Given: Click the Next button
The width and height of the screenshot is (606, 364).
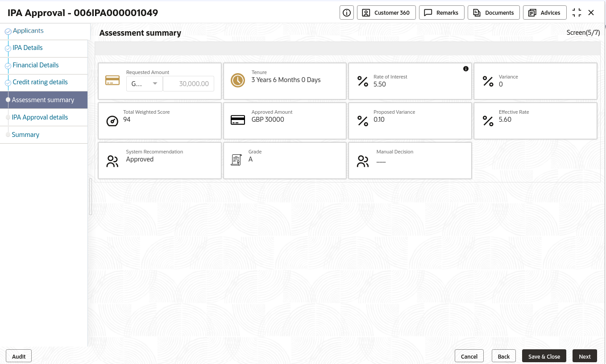Looking at the screenshot, I should coord(585,356).
